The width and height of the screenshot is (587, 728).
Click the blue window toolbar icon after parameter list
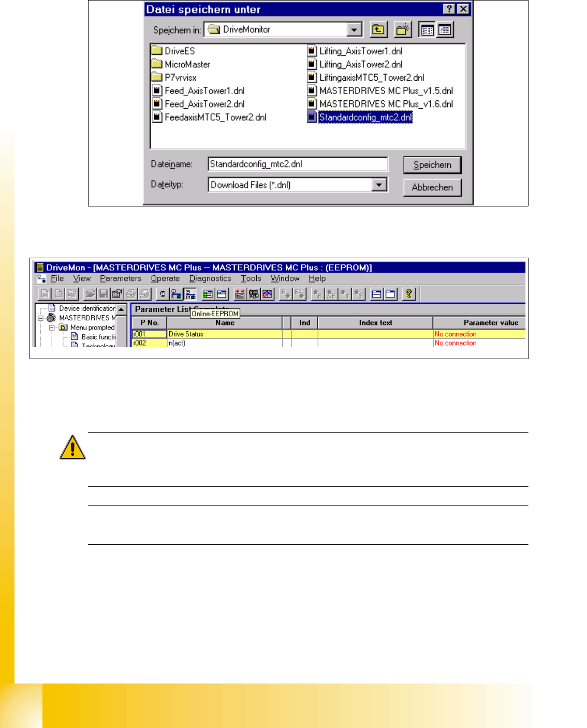pyautogui.click(x=222, y=294)
